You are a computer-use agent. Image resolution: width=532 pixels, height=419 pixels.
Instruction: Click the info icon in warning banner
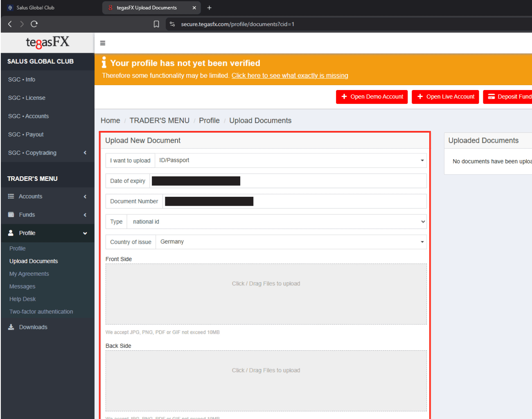coord(104,63)
